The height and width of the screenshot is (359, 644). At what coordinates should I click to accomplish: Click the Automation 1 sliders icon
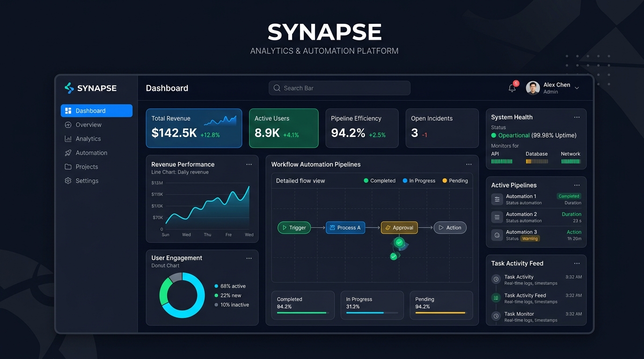(497, 199)
